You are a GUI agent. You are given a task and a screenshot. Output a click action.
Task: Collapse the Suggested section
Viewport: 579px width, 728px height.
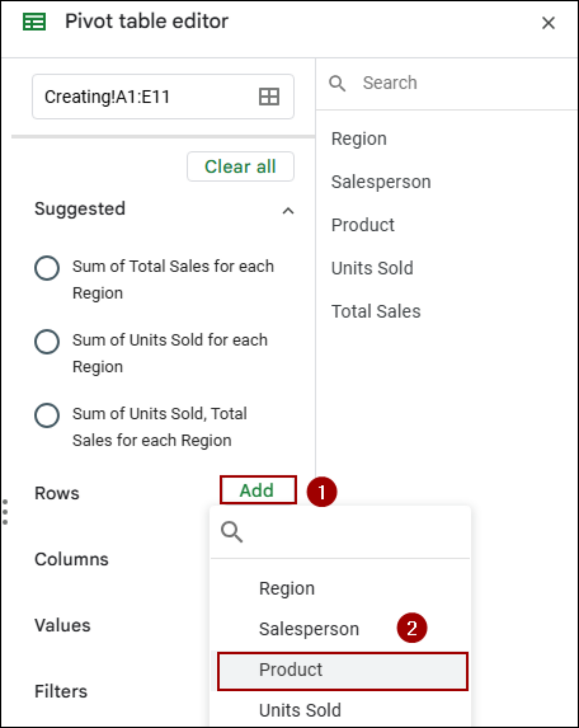tap(288, 211)
